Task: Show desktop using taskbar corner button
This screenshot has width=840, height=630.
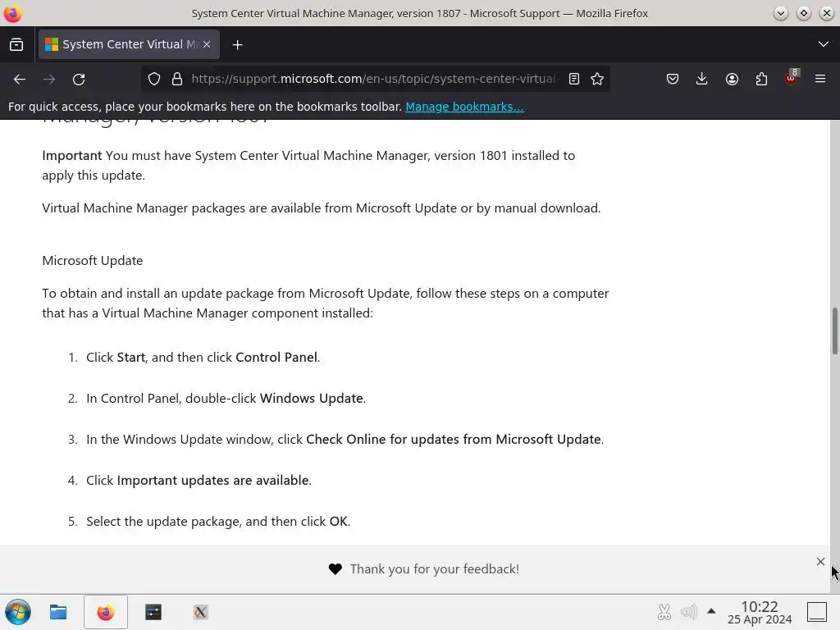Action: [817, 612]
